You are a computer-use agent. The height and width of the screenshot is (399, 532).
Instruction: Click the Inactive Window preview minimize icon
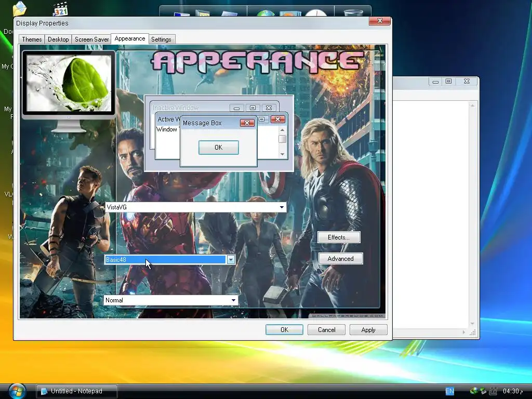coord(236,108)
